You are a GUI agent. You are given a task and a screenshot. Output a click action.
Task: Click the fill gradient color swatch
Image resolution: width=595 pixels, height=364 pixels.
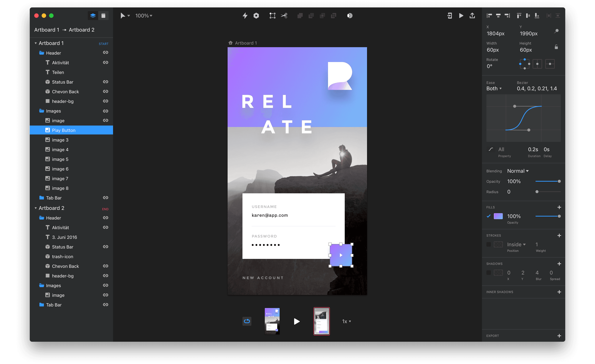[498, 216]
